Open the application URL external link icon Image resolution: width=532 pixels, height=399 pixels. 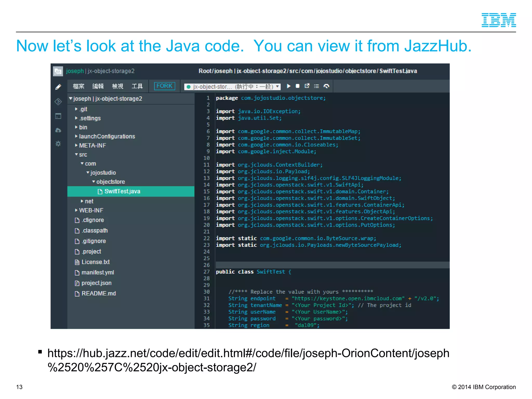(307, 86)
